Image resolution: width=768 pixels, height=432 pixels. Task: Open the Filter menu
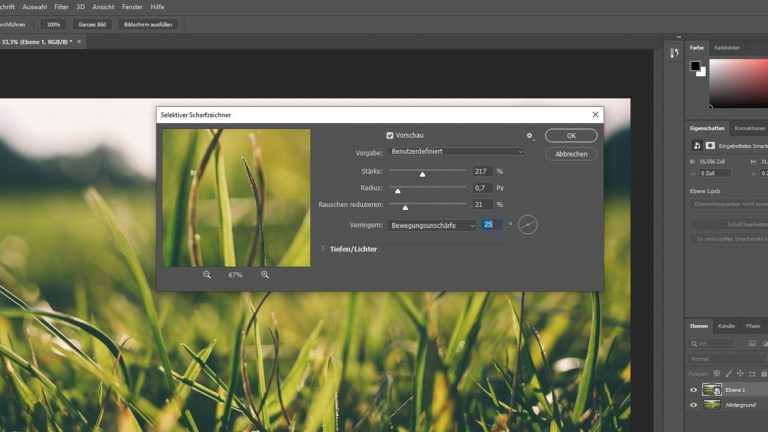[x=61, y=6]
